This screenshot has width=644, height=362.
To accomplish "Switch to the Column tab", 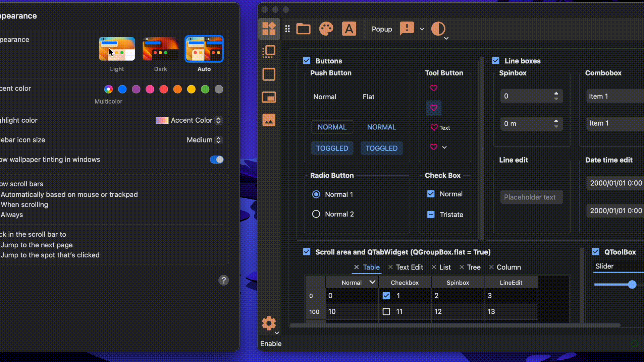I will 509,267.
